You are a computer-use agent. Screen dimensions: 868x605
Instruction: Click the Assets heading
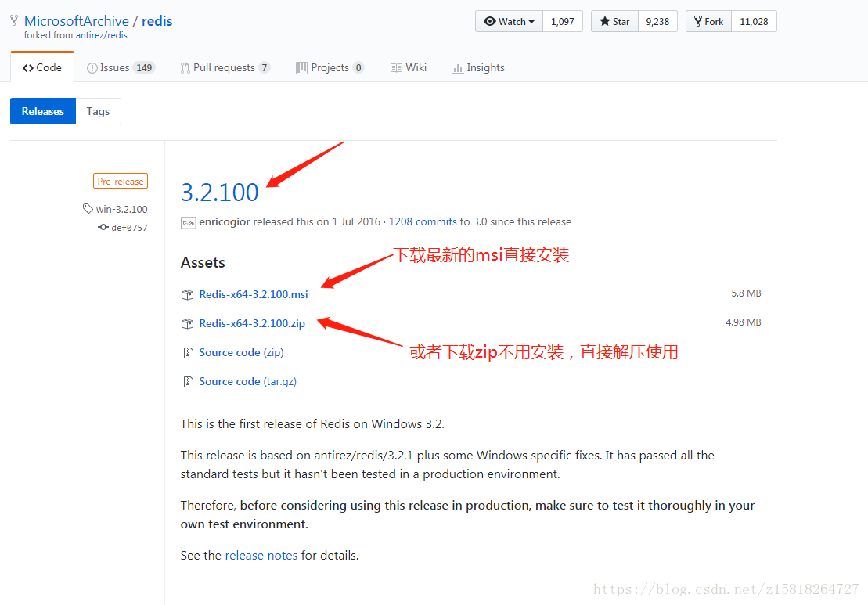pyautogui.click(x=203, y=262)
